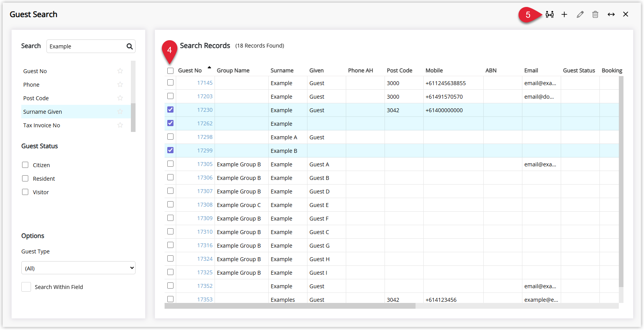
Task: Select mobile +611245638855 cell
Action: 453,83
